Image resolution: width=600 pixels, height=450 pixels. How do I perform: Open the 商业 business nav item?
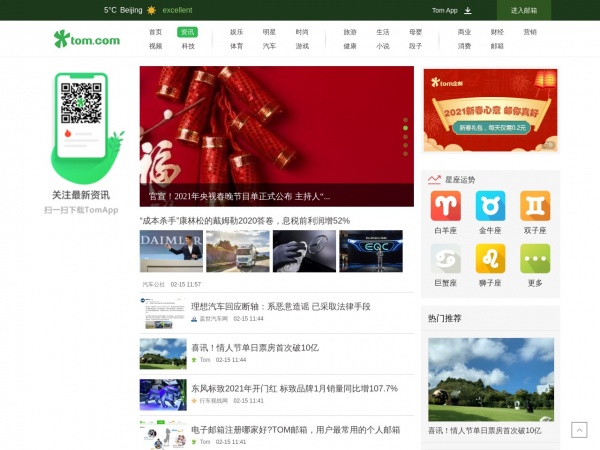[464, 32]
